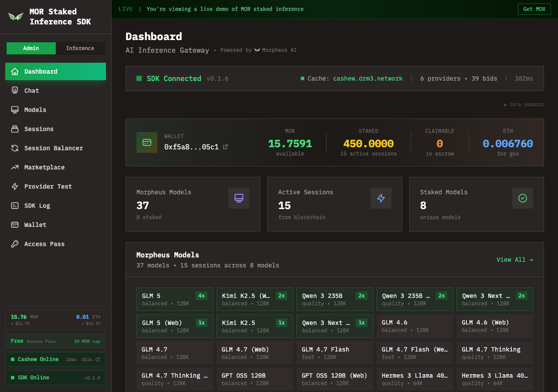Screen dimensions: 558x392
Task: Click the Marketplace trend icon
Action: pos(15,167)
